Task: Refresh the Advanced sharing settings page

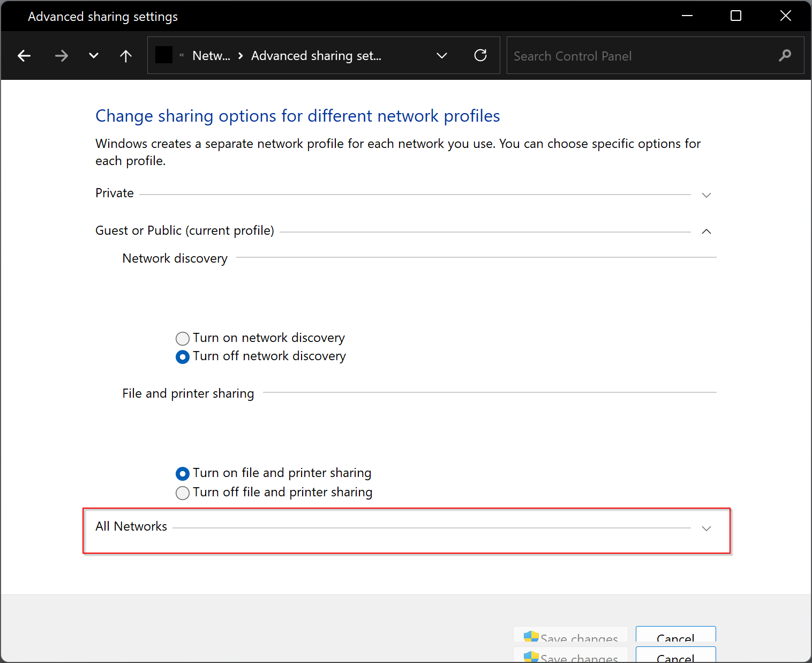Action: click(x=480, y=55)
